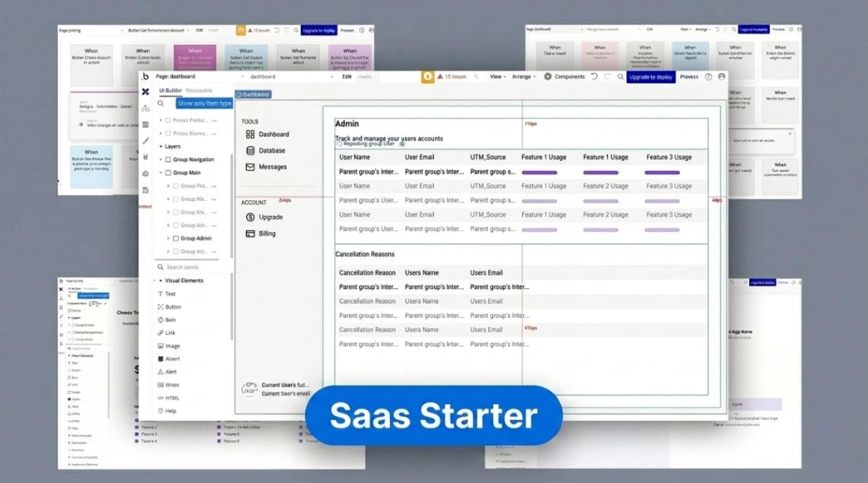Open the help question mark icon

click(709, 77)
